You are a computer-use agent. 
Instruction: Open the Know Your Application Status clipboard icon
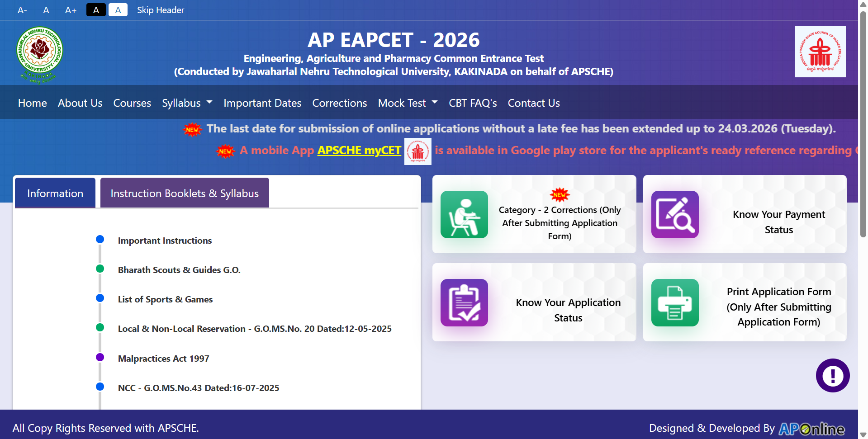(464, 302)
